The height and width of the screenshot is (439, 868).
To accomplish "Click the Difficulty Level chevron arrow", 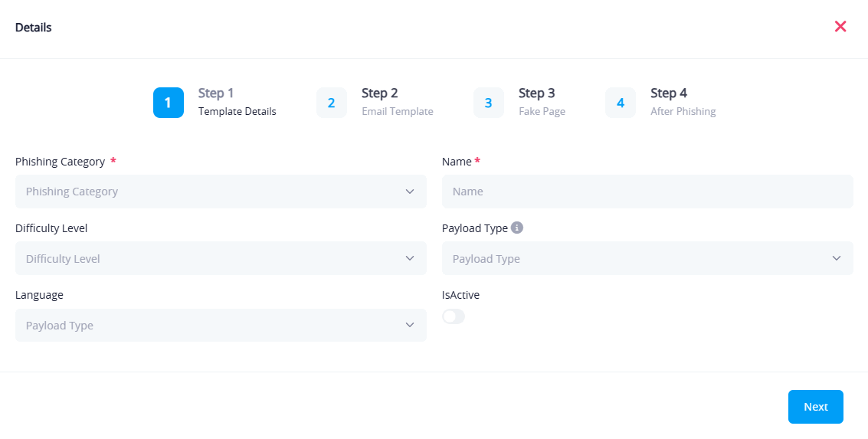I will (410, 258).
